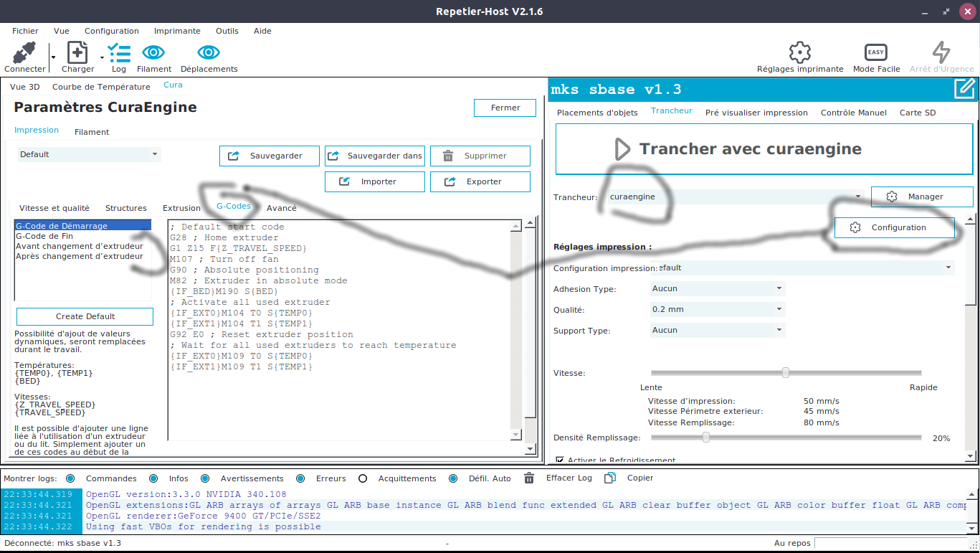Toggle Activer le Refroidissement checkbox
980x553 pixels.
click(x=561, y=460)
